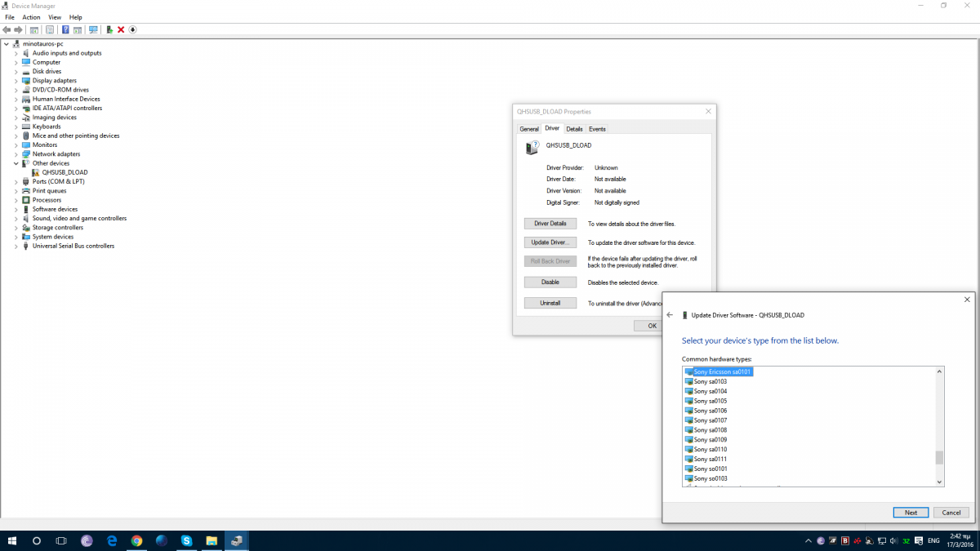Expand Network adapters node
Image resolution: width=980 pixels, height=551 pixels.
click(x=16, y=154)
